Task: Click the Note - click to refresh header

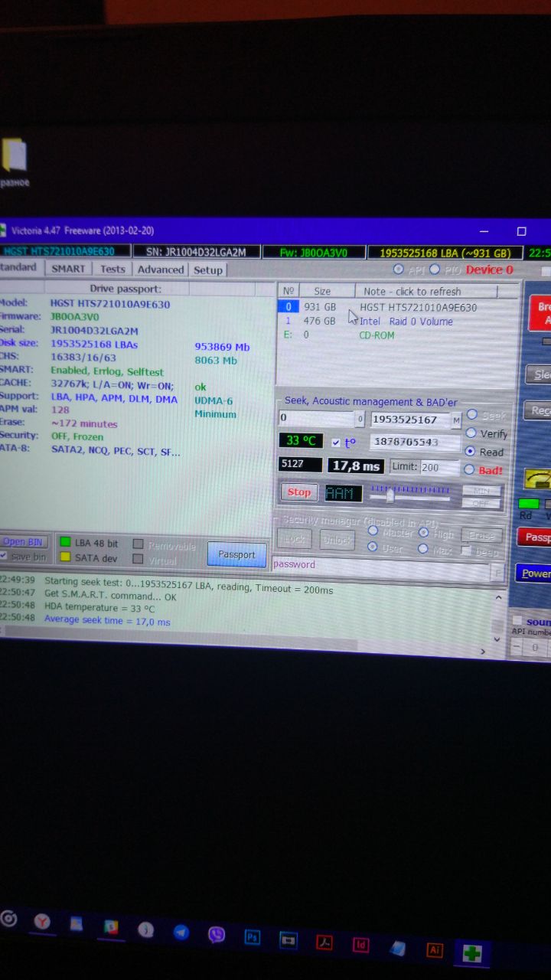Action: (x=425, y=292)
